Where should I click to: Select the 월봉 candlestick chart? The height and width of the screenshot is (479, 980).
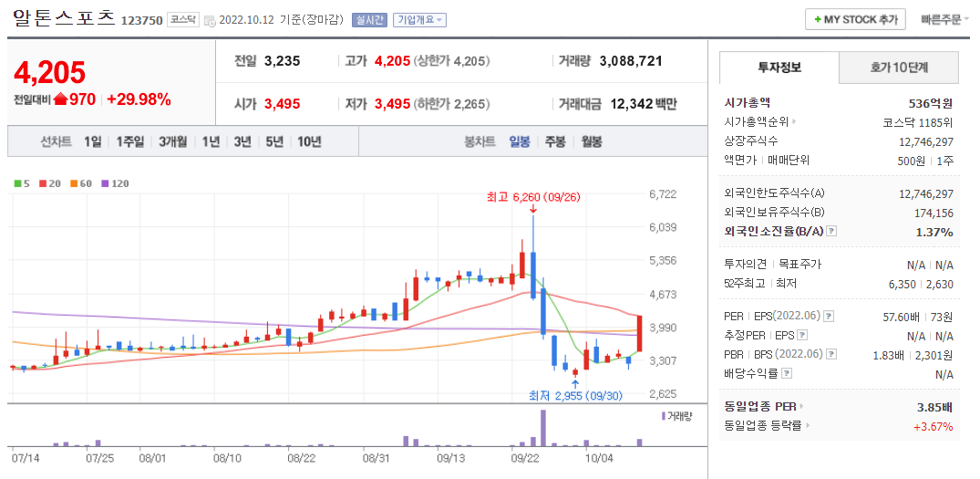click(x=592, y=142)
